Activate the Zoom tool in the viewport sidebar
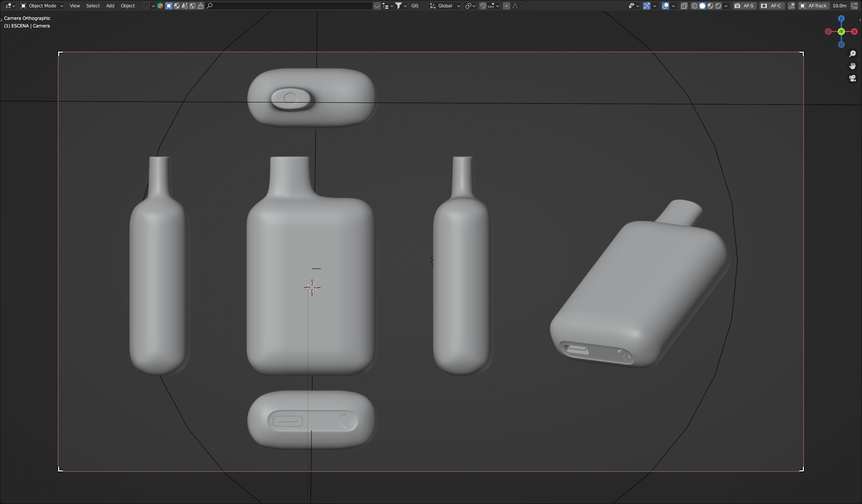862x504 pixels. [853, 54]
